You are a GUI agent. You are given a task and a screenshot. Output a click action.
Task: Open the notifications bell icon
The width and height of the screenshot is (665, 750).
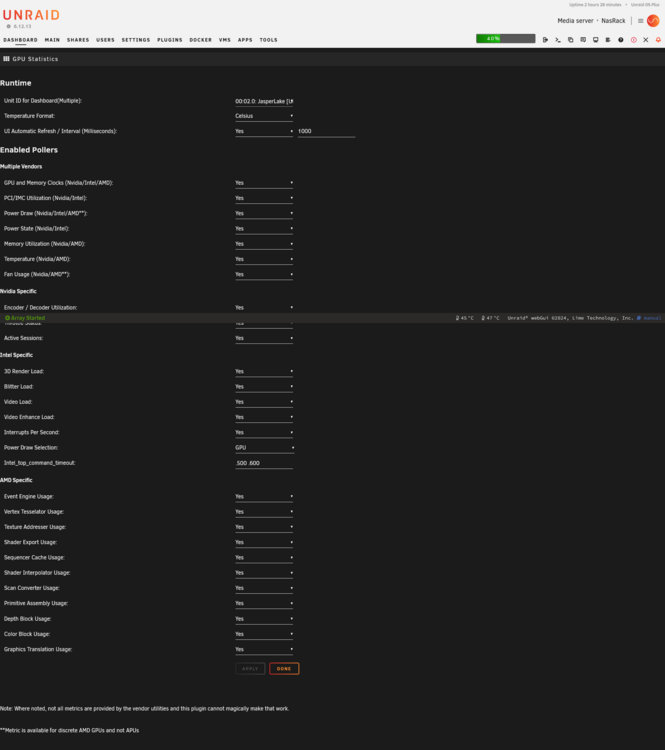tap(658, 40)
